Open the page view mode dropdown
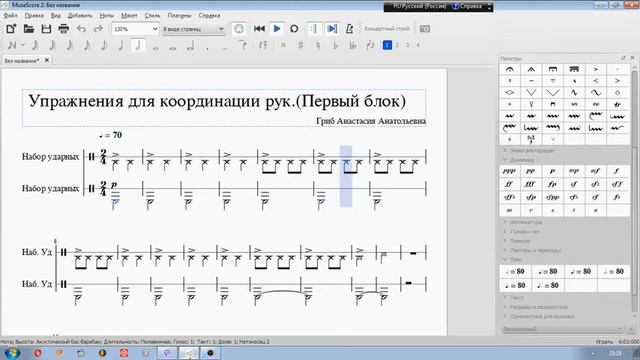The height and width of the screenshot is (360, 640). coord(193,29)
